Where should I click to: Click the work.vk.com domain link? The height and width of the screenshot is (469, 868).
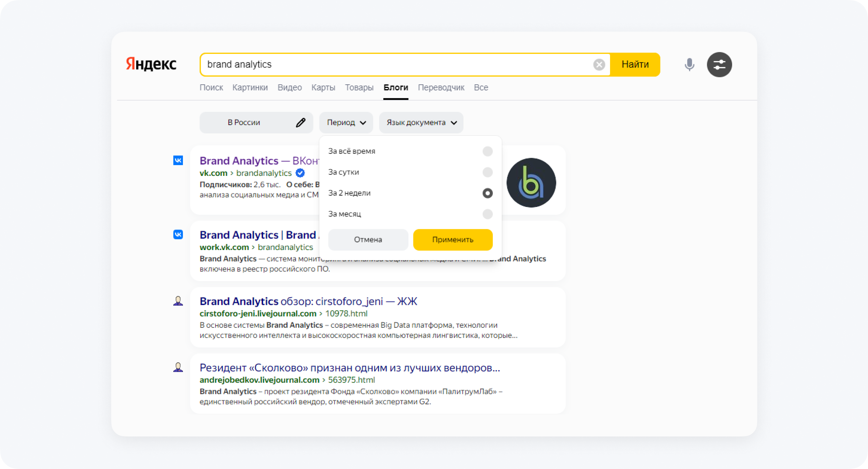click(225, 247)
